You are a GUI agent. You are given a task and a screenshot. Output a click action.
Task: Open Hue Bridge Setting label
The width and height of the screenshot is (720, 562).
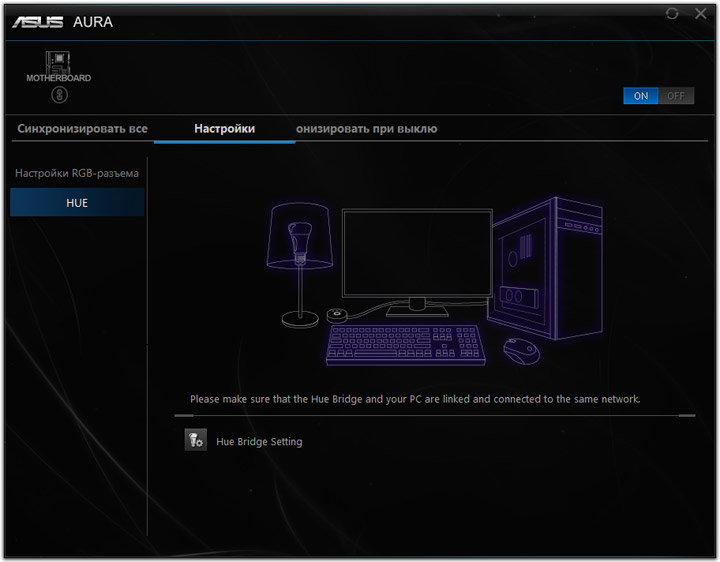259,442
